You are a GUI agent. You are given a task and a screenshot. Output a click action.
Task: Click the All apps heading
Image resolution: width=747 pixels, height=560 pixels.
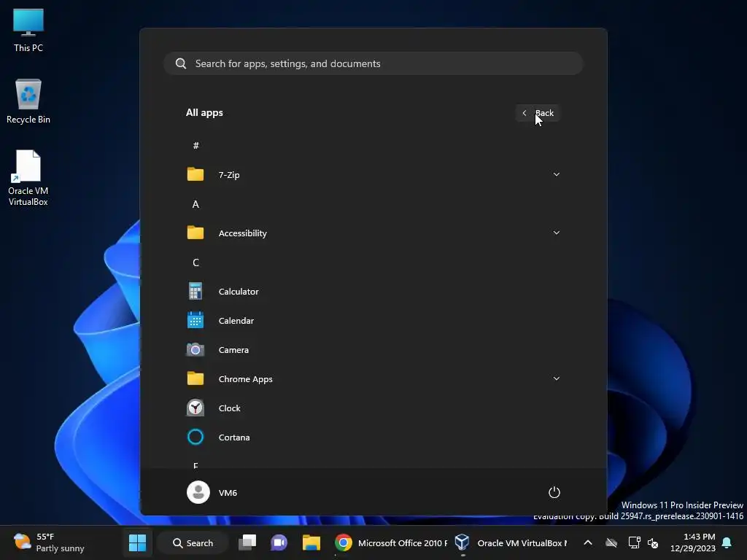[204, 112]
